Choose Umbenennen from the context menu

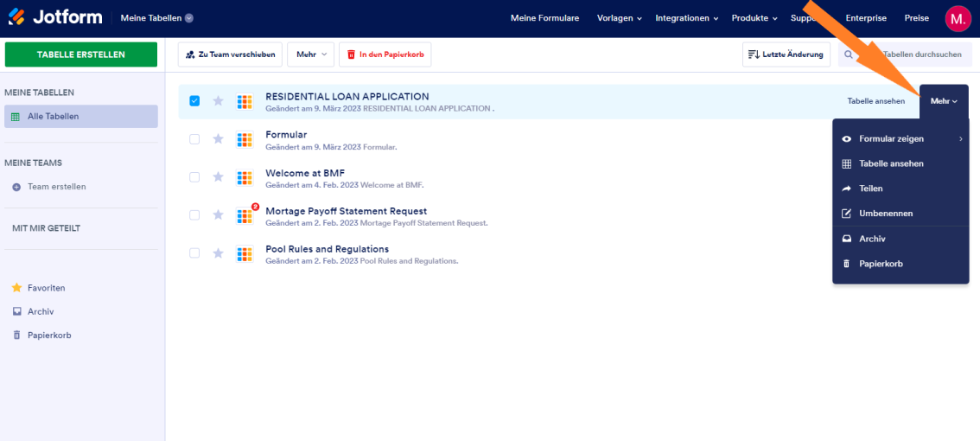[x=885, y=214]
